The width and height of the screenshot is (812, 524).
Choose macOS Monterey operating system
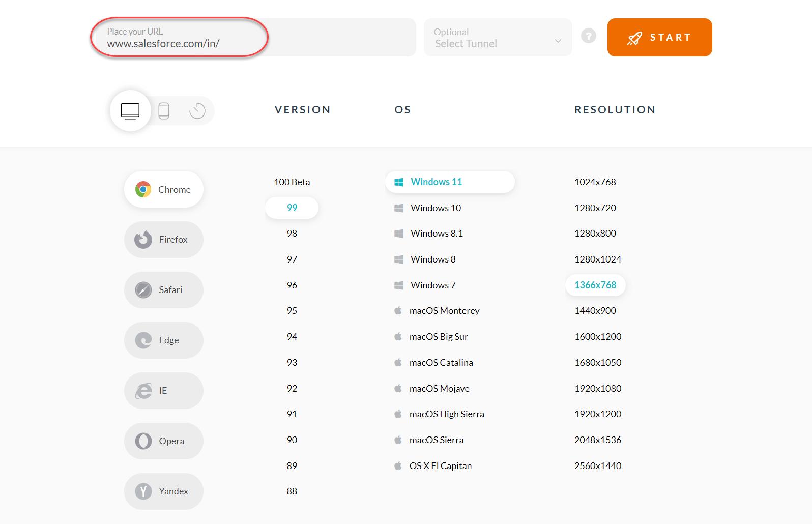[x=444, y=311]
